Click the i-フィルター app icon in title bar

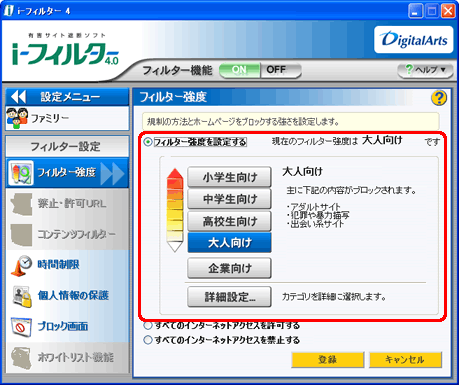point(8,10)
